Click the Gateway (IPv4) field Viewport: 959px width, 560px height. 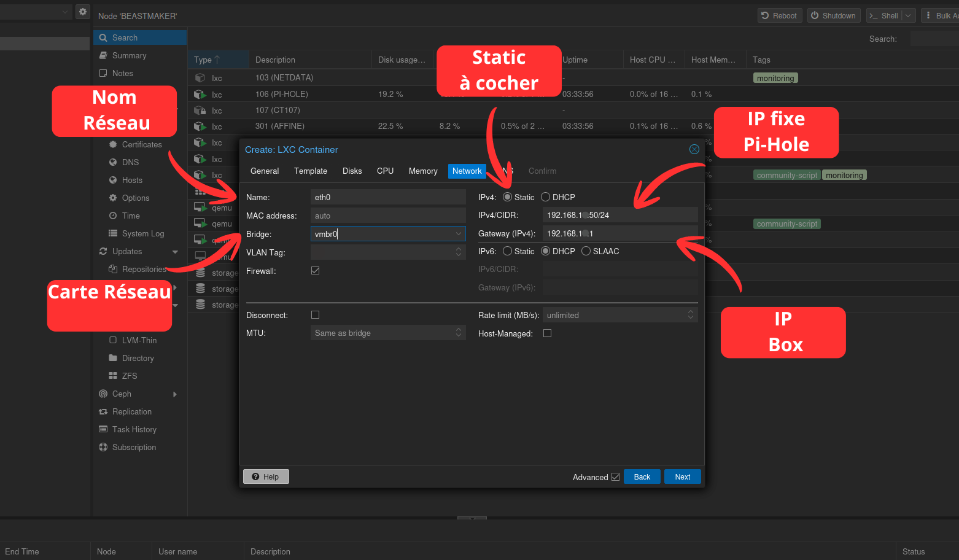point(620,233)
